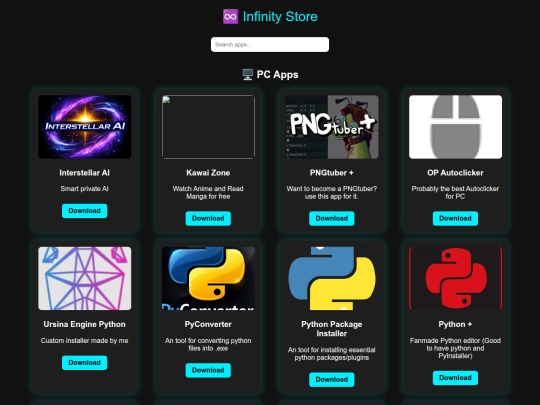This screenshot has width=540, height=405.
Task: Click the PyConverter Python logo image
Action: point(208,278)
